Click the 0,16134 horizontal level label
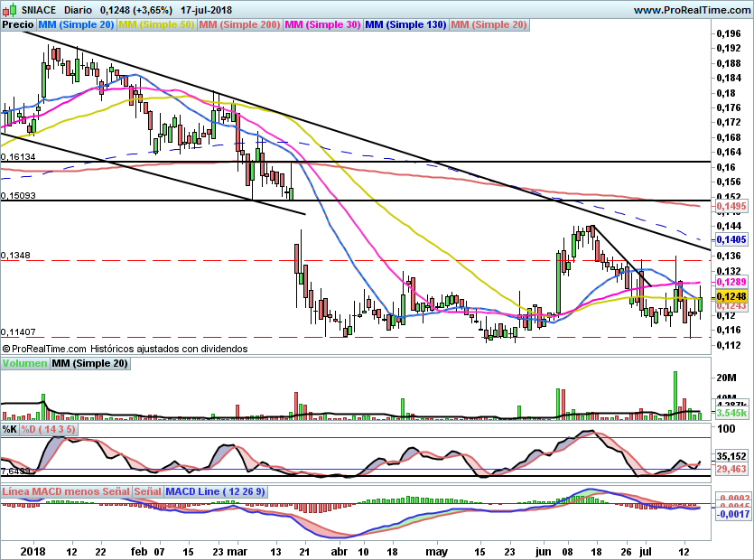 pos(18,157)
